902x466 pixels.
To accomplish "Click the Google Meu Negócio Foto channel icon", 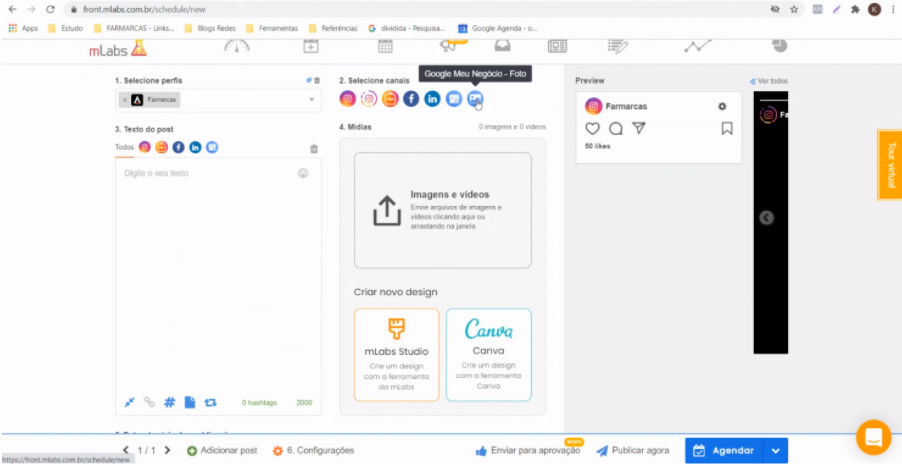I will click(475, 98).
